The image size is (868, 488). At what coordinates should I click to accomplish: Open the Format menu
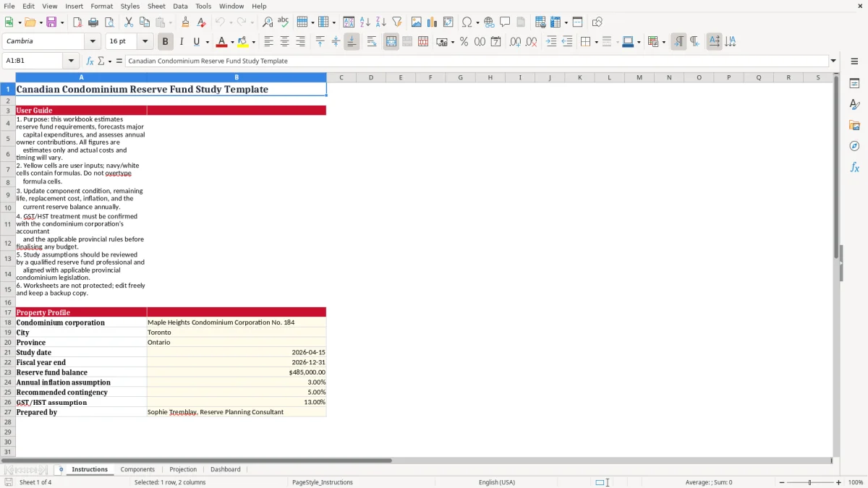tap(101, 6)
